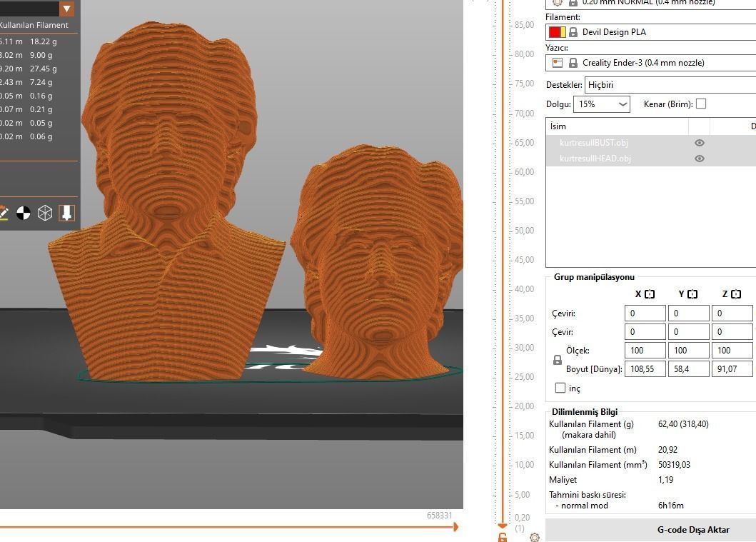Viewport: 756px width, 542px height.
Task: Click the Y axis mirror icon
Action: pyautogui.click(x=692, y=294)
